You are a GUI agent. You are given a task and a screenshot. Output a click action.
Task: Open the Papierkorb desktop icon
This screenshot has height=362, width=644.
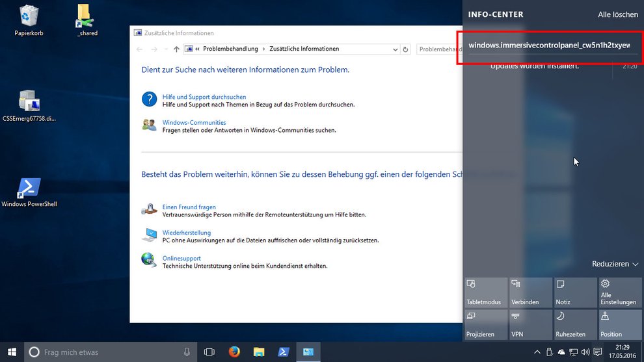coord(29,21)
